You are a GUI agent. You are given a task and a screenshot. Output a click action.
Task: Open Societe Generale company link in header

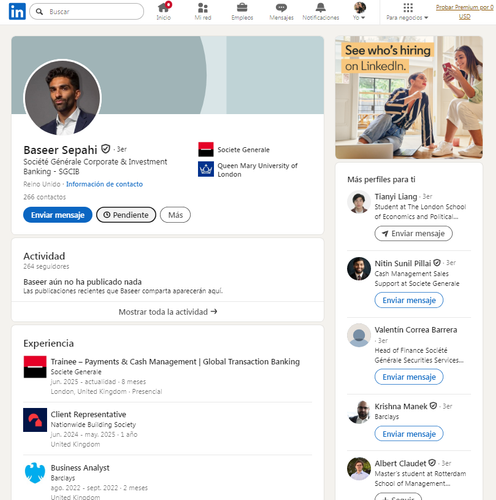point(244,150)
